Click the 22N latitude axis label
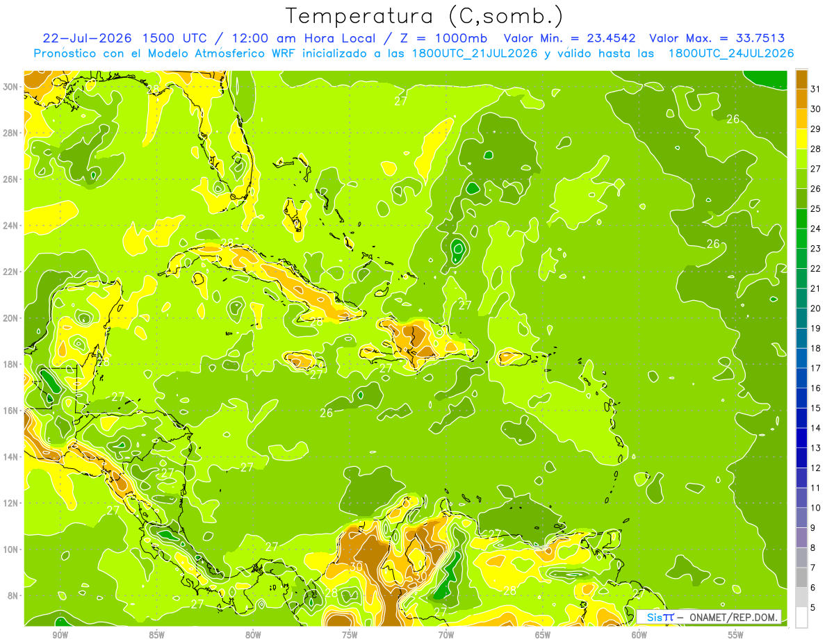 pyautogui.click(x=11, y=271)
